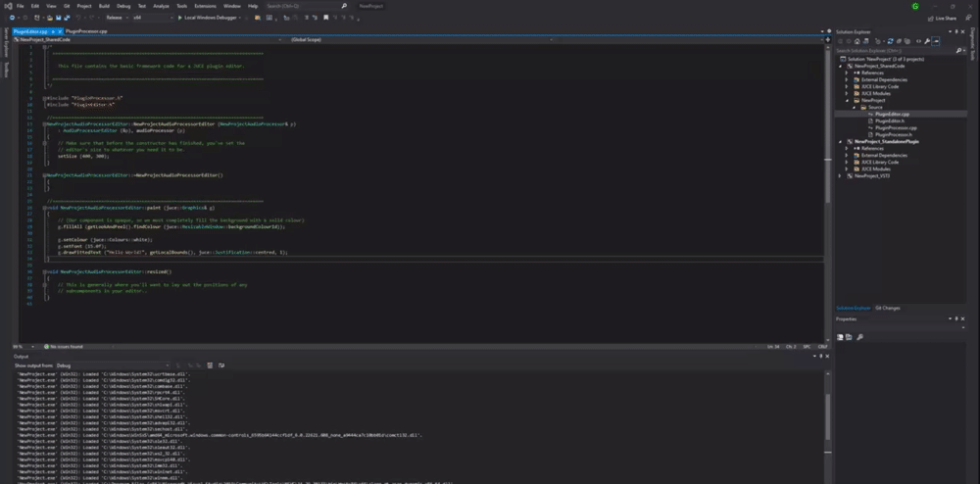Click the View Code icon in Solution Explorer
Image resolution: width=980 pixels, height=484 pixels.
point(919,41)
